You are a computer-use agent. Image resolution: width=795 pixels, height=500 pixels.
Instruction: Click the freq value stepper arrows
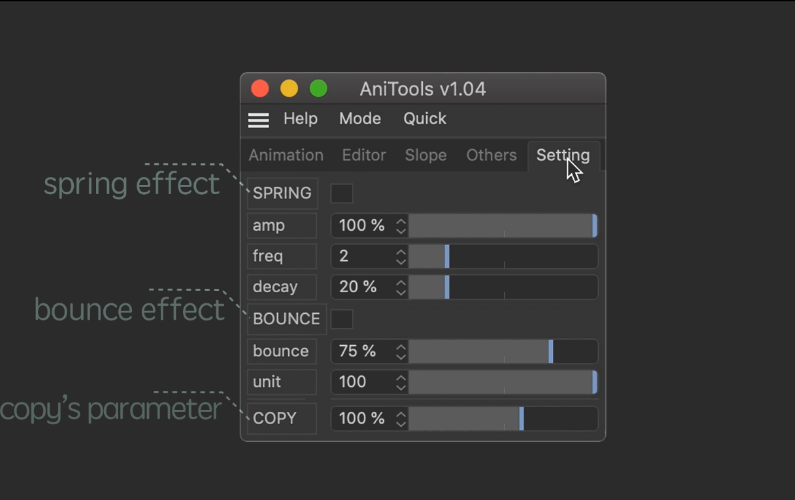click(401, 257)
